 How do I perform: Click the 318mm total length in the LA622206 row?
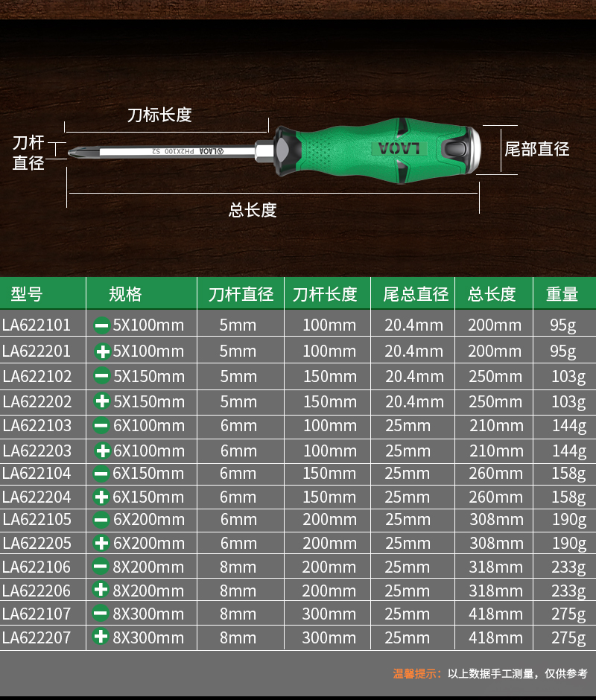pos(495,591)
